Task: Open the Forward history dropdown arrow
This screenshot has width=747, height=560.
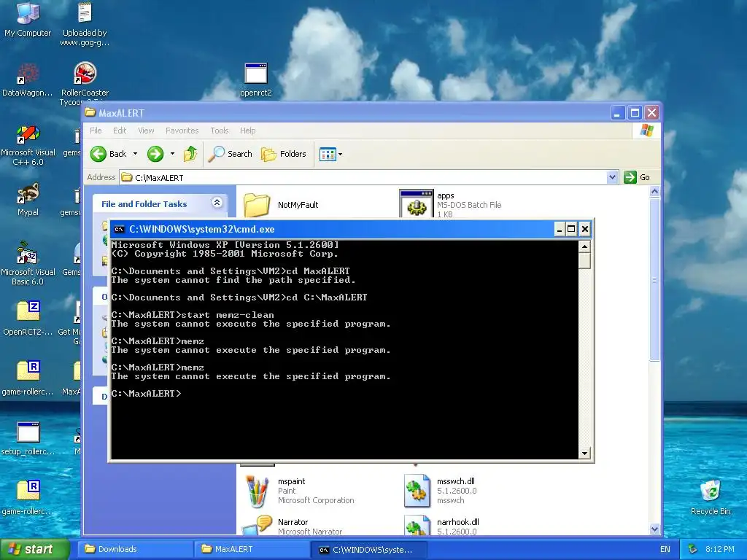Action: [172, 154]
